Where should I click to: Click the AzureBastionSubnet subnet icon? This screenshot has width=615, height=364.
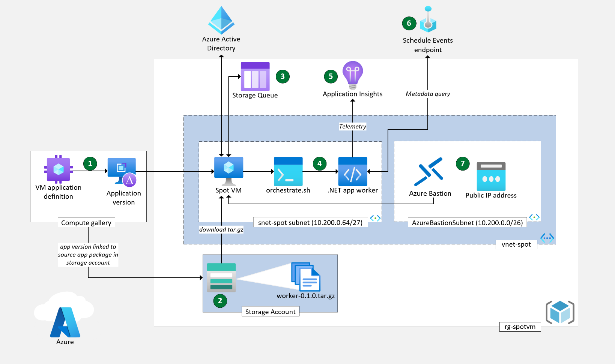tap(534, 217)
